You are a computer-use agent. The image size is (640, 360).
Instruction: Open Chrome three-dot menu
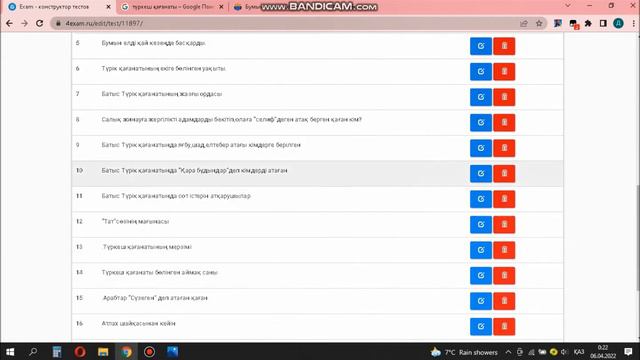[633, 23]
